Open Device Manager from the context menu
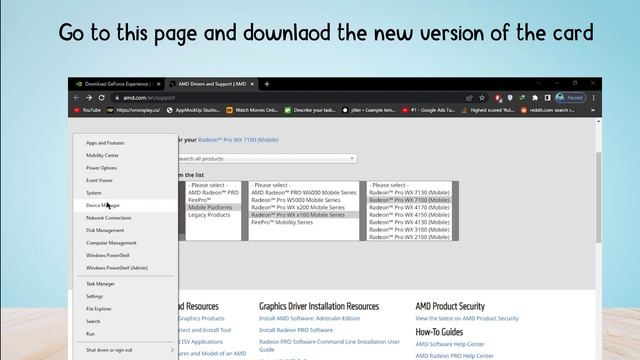This screenshot has width=640, height=360. [x=126, y=205]
